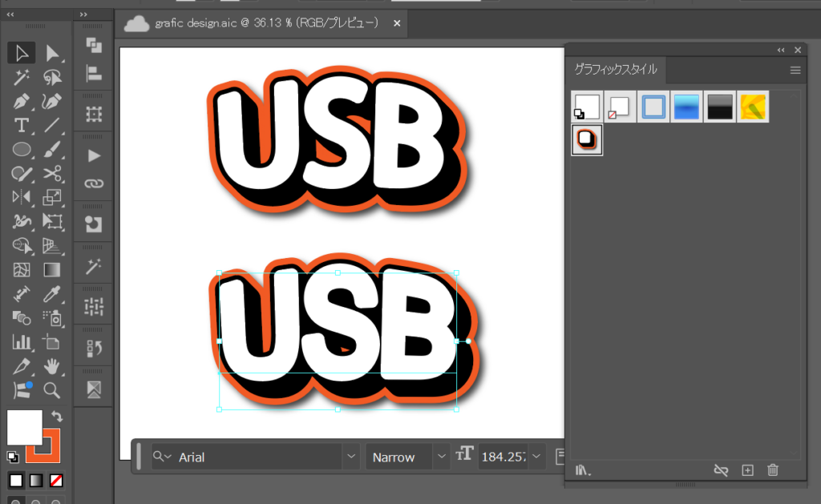The height and width of the screenshot is (504, 821).
Task: Open the Magic Wand panel in the dock
Action: [94, 266]
